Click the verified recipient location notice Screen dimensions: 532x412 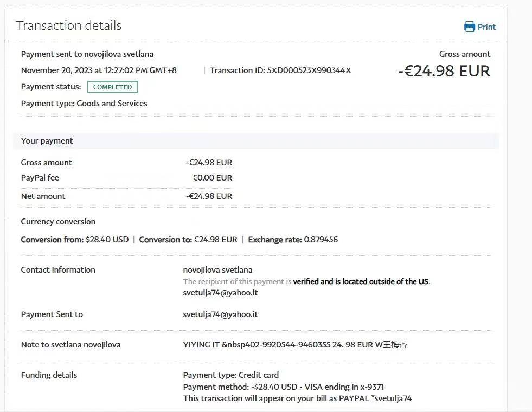coord(306,282)
